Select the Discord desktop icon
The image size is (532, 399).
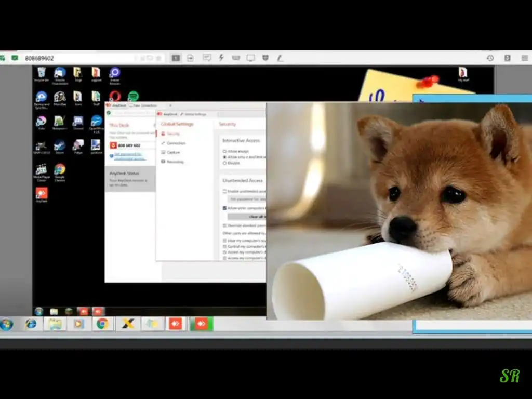[78, 123]
